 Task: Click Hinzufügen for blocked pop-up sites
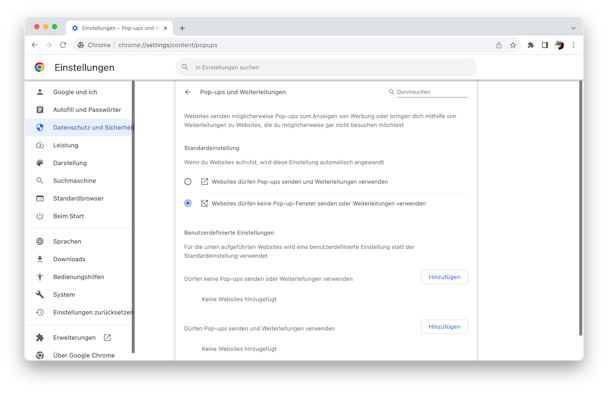[444, 277]
